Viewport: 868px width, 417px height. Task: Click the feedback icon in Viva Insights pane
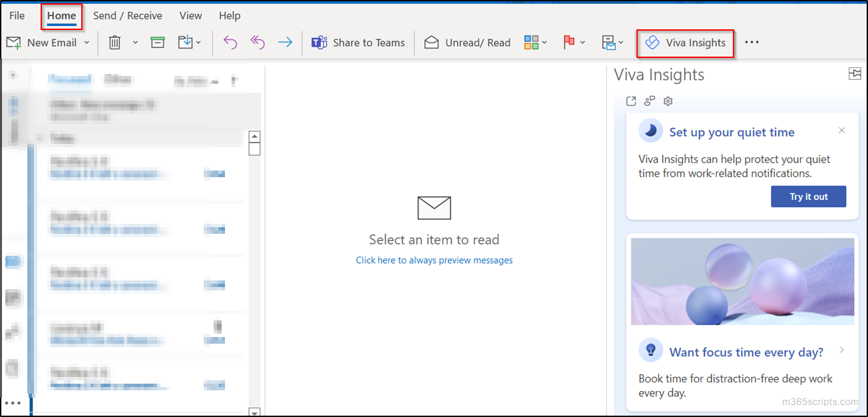tap(649, 101)
